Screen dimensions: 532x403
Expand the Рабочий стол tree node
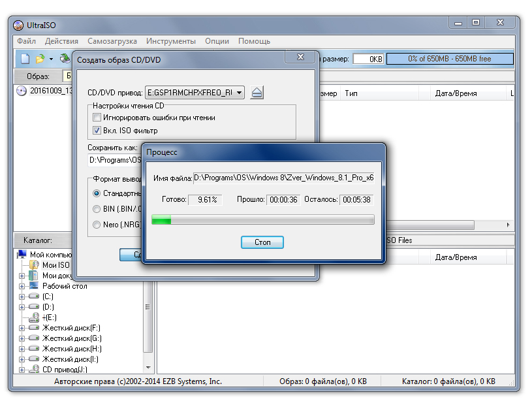22,286
